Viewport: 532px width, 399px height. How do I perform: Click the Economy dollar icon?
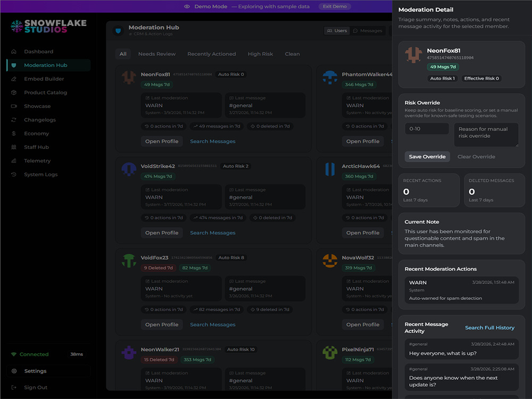point(14,134)
